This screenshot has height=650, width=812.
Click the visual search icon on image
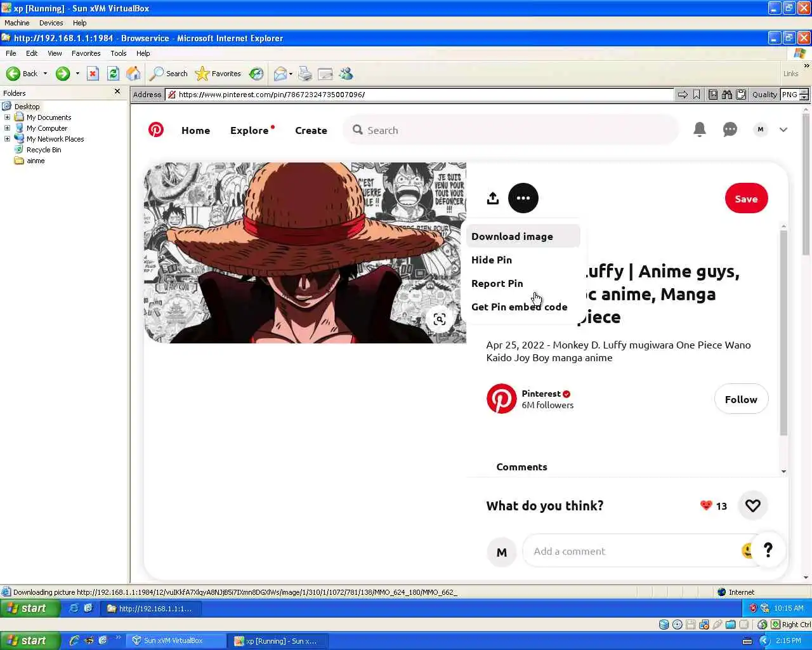[x=440, y=319]
